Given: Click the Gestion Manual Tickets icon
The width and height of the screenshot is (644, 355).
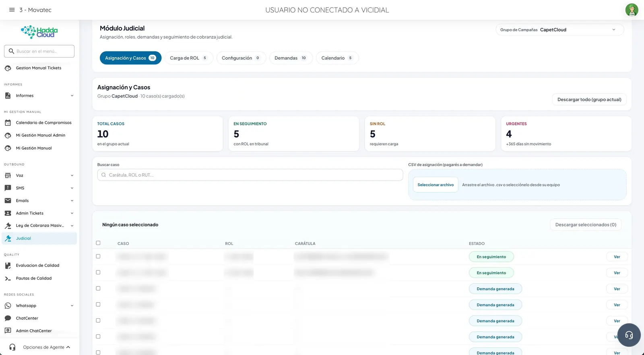Looking at the screenshot, I should (8, 68).
